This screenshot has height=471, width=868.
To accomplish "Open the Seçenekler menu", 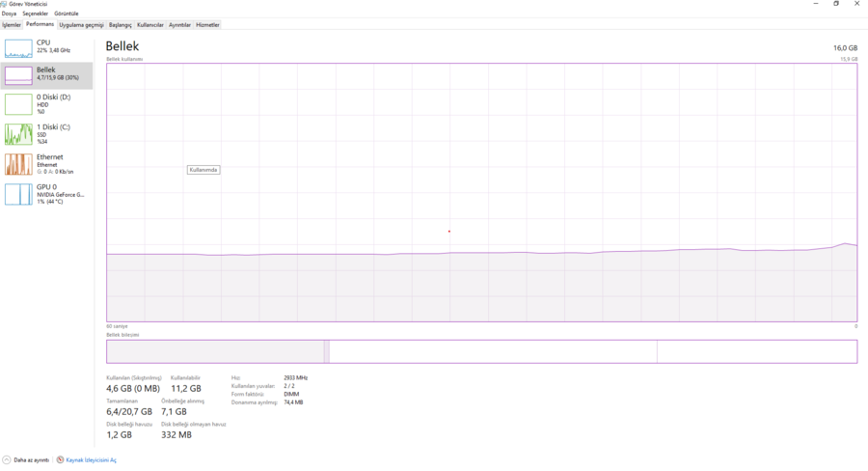I will point(36,14).
